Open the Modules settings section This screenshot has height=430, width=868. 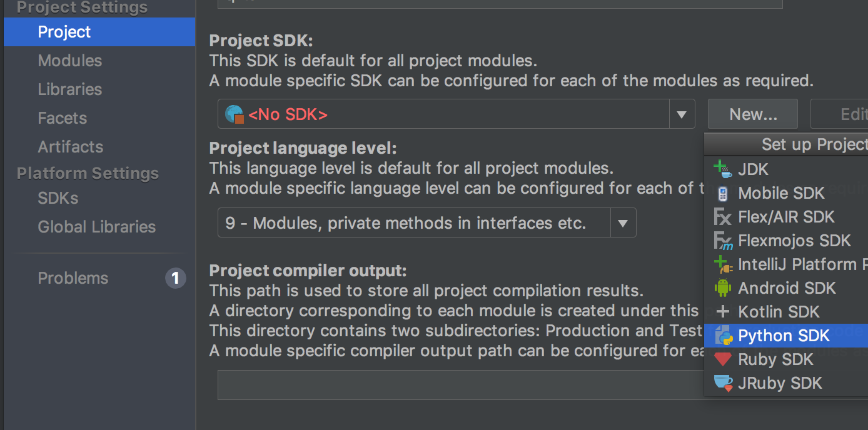[70, 61]
